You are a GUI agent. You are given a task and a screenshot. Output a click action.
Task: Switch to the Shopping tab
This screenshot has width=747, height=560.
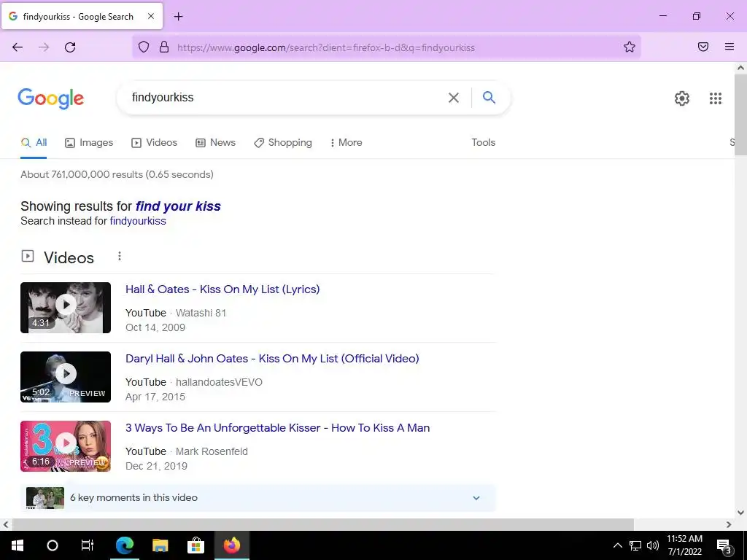point(283,142)
